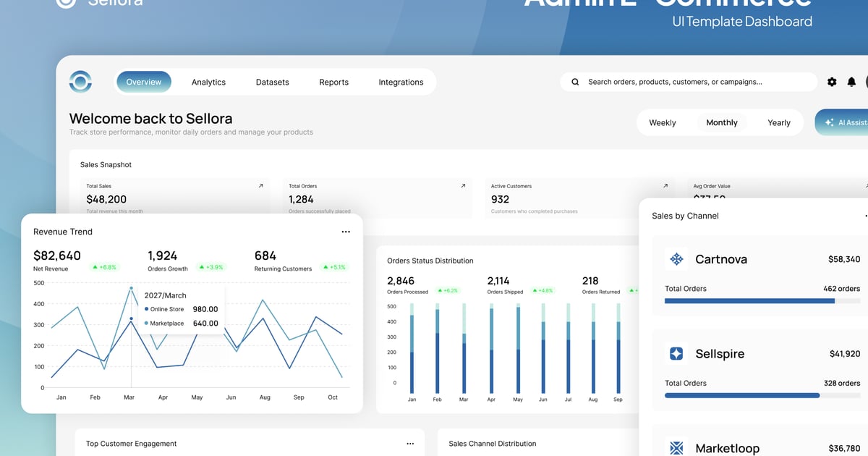Click the Sales Snapshot heading
Screen dimensions: 868x456
(x=106, y=165)
